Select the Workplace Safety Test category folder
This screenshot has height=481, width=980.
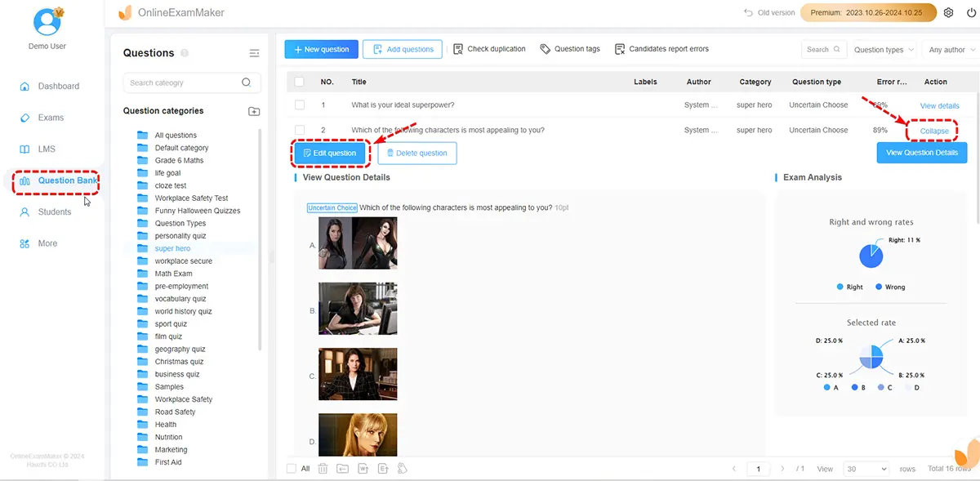pyautogui.click(x=191, y=198)
